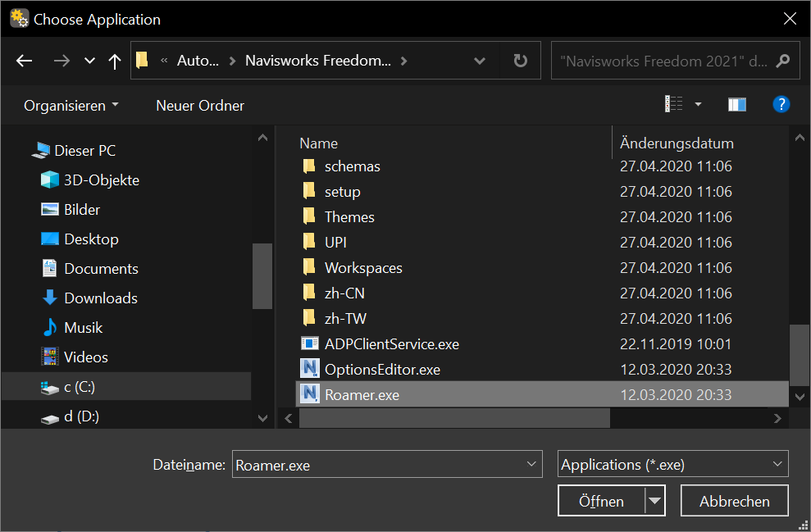Open the Organisieren menu
Image resolution: width=811 pixels, height=532 pixels.
click(x=71, y=106)
